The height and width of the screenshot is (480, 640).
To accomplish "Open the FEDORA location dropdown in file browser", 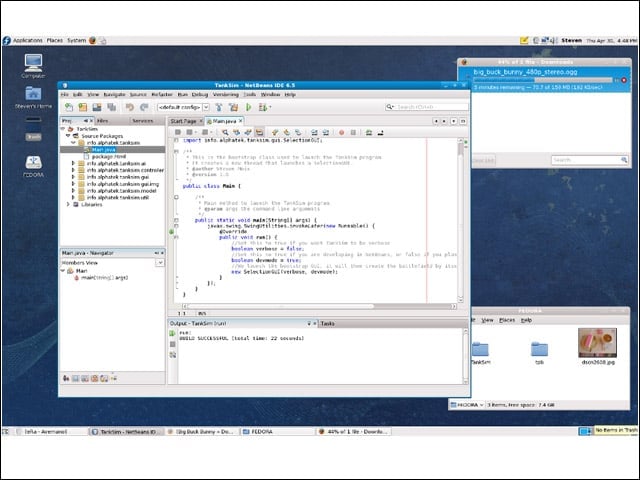I will coord(467,405).
